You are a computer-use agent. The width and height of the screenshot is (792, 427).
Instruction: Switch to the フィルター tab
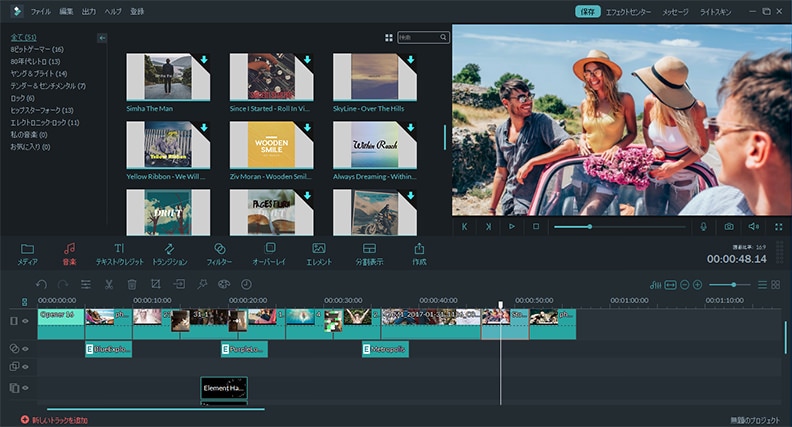(219, 254)
